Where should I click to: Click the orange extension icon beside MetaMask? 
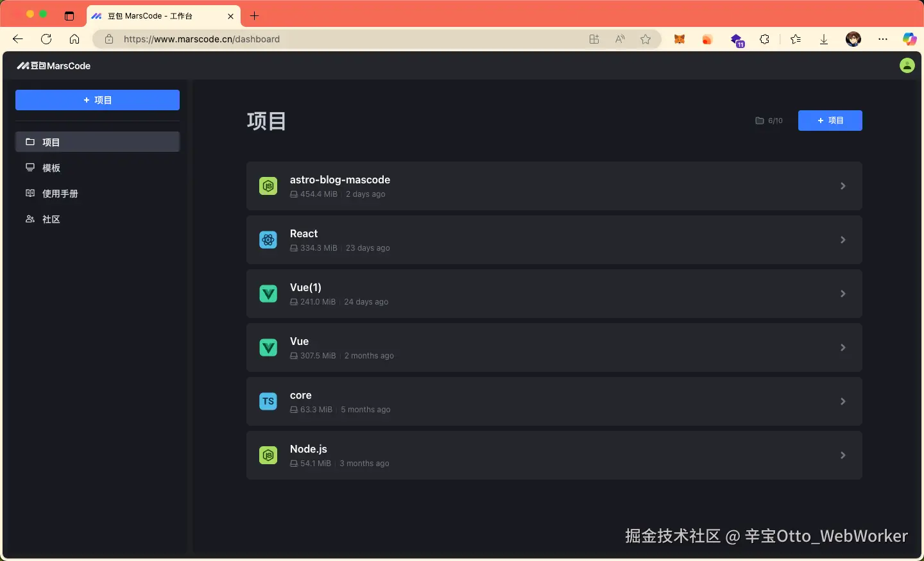(707, 39)
